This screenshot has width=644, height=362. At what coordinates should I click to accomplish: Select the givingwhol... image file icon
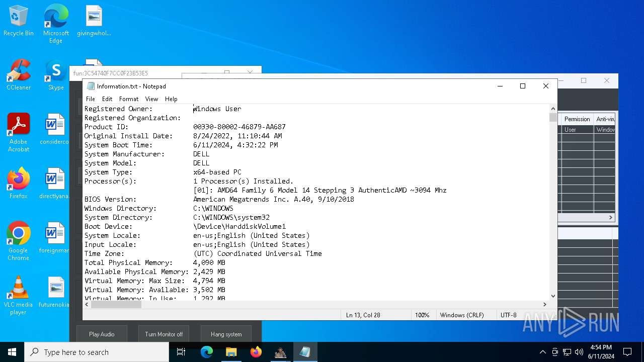point(94,21)
